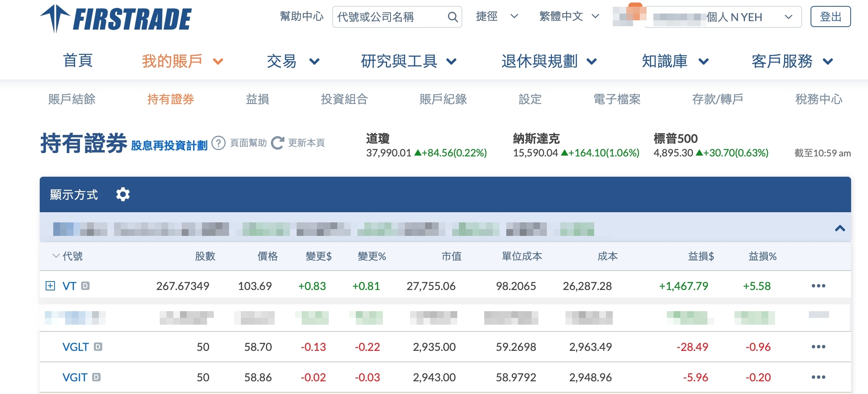Switch to 賬戶結餘 tab
This screenshot has height=394, width=868.
pos(72,99)
